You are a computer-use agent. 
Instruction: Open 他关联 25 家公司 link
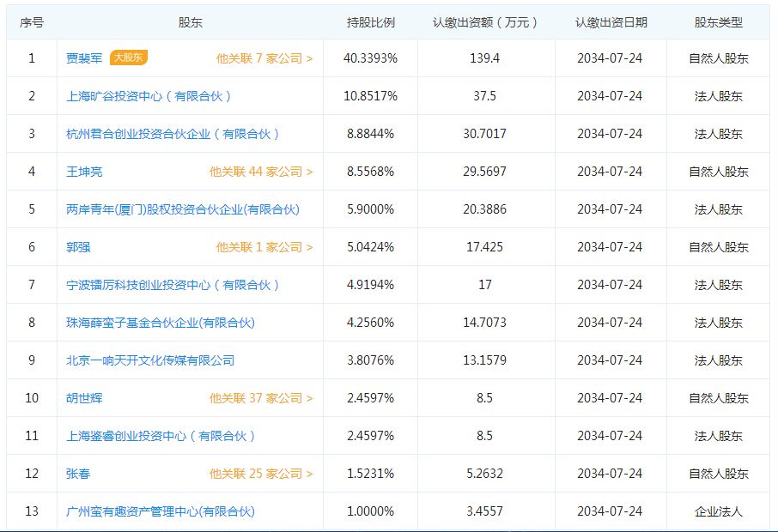pos(261,474)
